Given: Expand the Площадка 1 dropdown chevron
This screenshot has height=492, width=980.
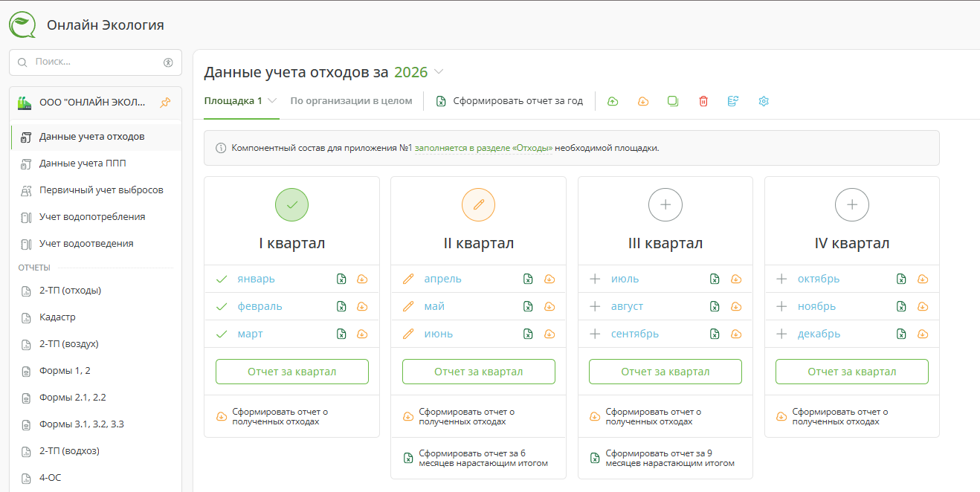Looking at the screenshot, I should click(272, 101).
